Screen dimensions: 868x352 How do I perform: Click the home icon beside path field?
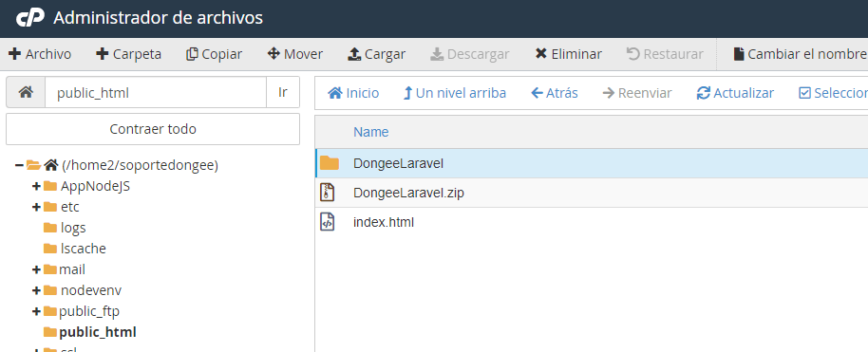click(26, 92)
